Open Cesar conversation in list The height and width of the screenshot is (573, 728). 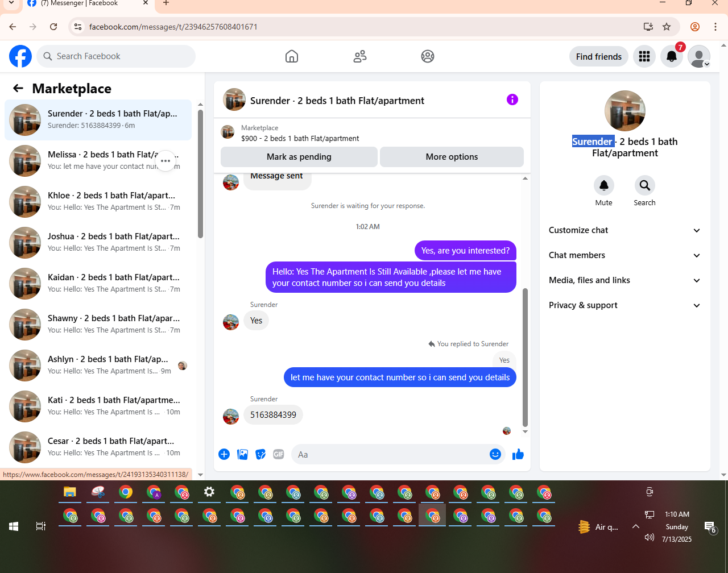click(x=98, y=447)
